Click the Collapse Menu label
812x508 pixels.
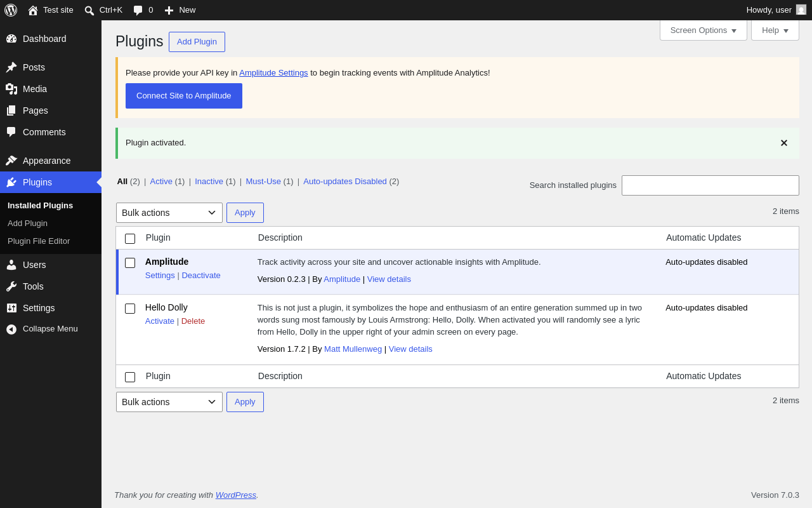[50, 329]
